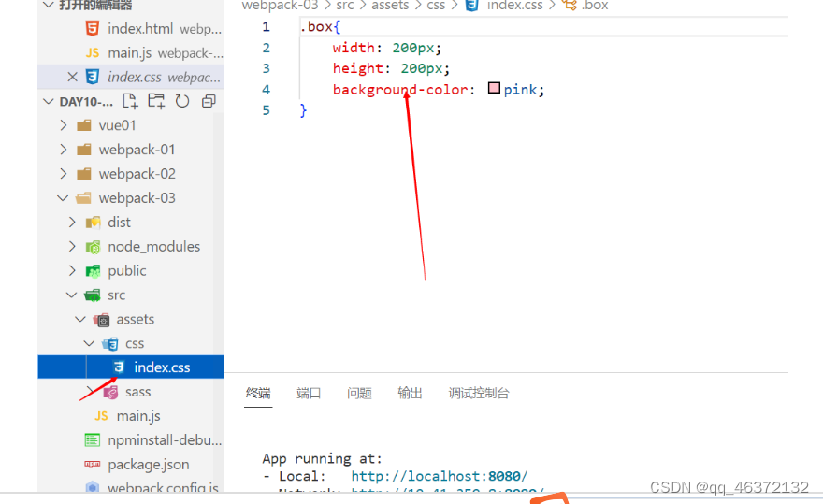Click the sass folder icon
Image resolution: width=823 pixels, height=504 pixels.
110,392
